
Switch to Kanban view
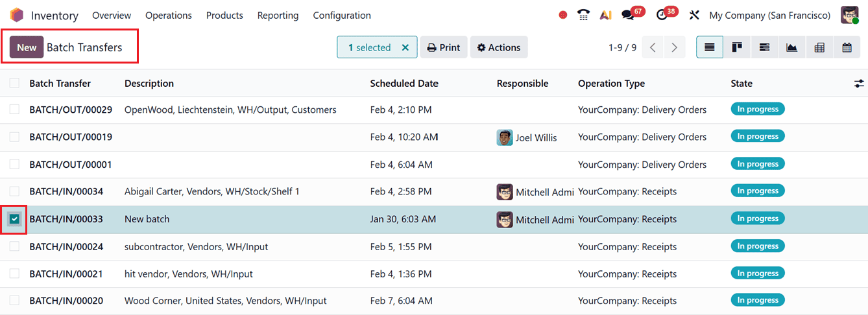pyautogui.click(x=737, y=47)
